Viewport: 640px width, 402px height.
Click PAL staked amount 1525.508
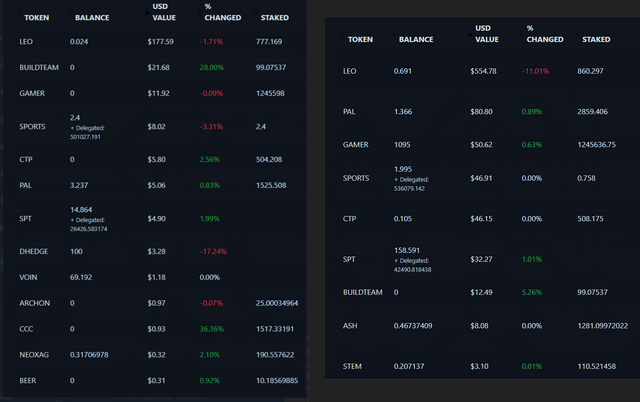pyautogui.click(x=271, y=185)
